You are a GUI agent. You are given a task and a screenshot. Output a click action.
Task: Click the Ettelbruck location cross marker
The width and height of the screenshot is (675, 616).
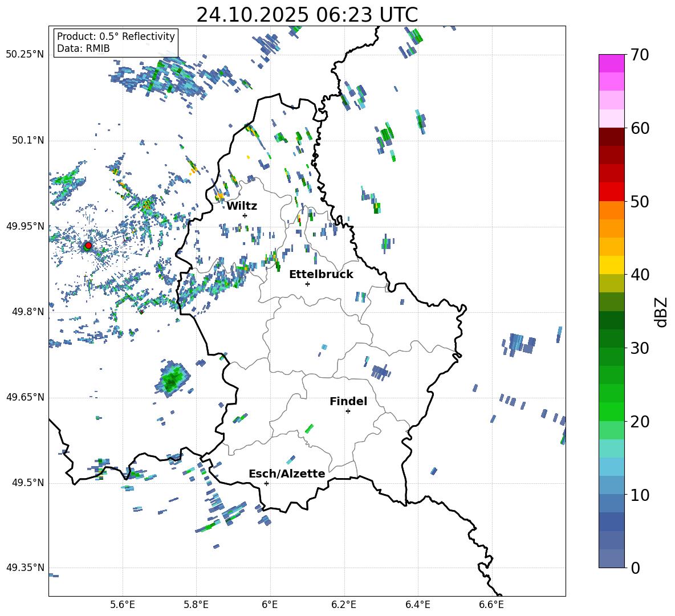(307, 284)
